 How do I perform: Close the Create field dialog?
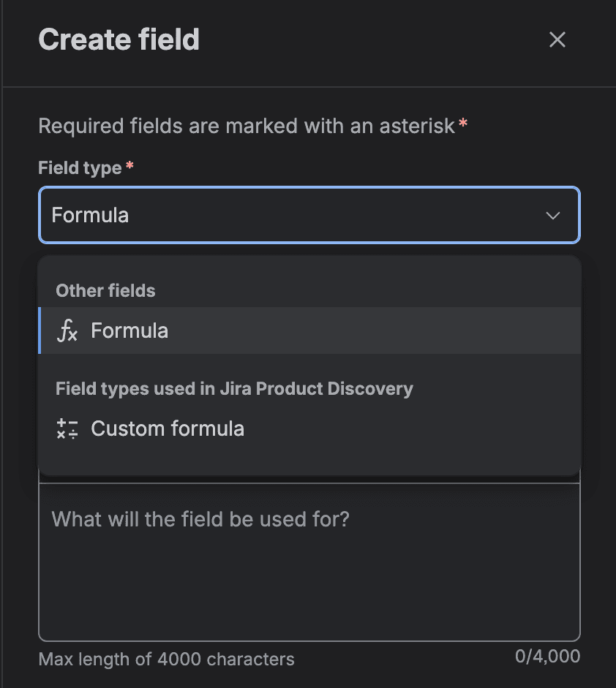[557, 39]
